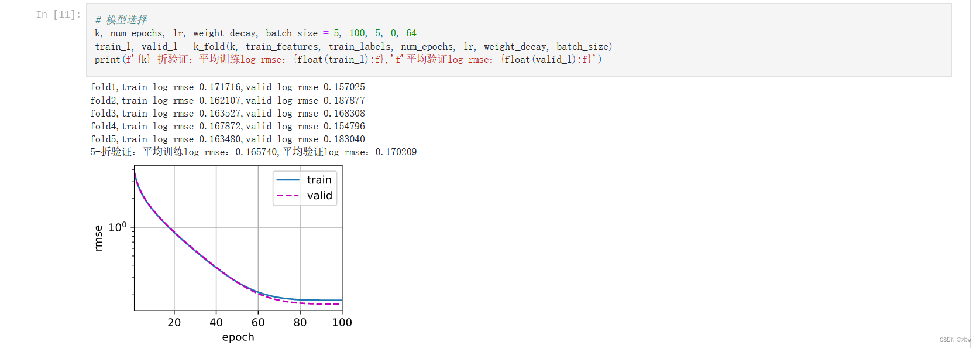980x348 pixels.
Task: Click the x-axis tick label 40
Action: tap(216, 322)
